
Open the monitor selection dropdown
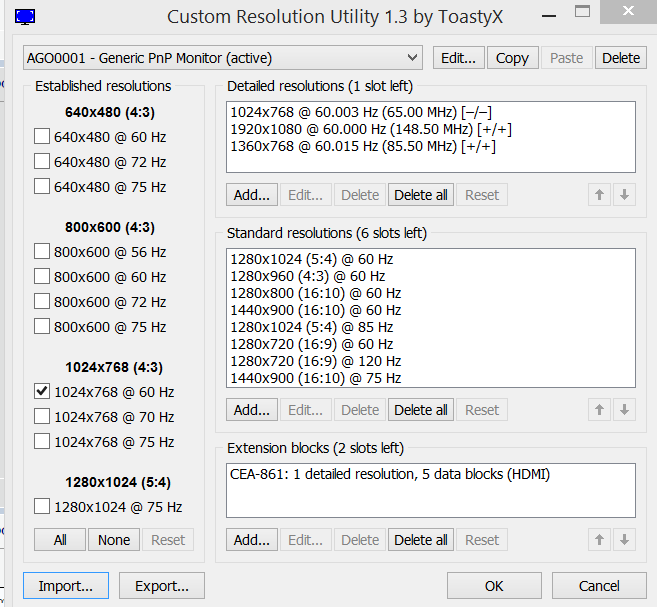click(x=222, y=58)
